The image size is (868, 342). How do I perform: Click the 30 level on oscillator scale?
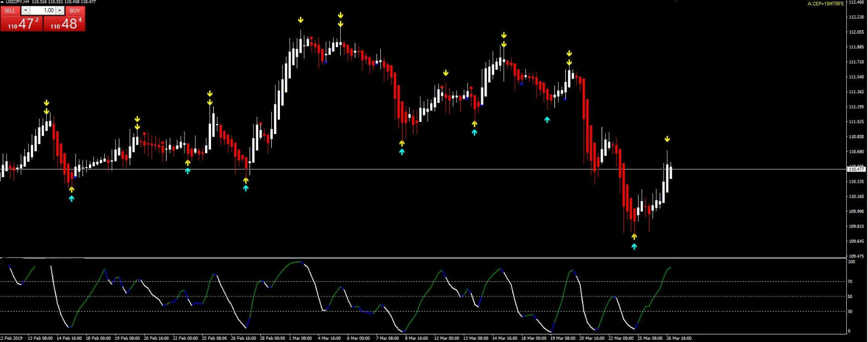850,311
